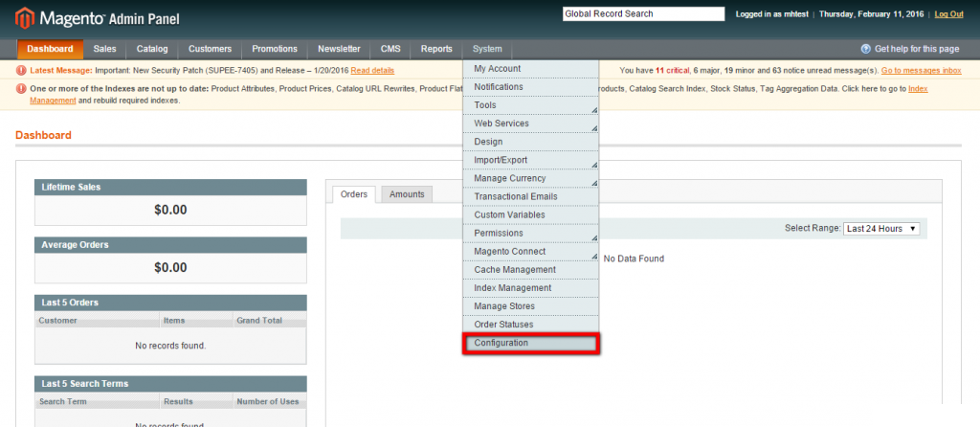
Task: Open the Select Range dropdown
Action: [881, 229]
